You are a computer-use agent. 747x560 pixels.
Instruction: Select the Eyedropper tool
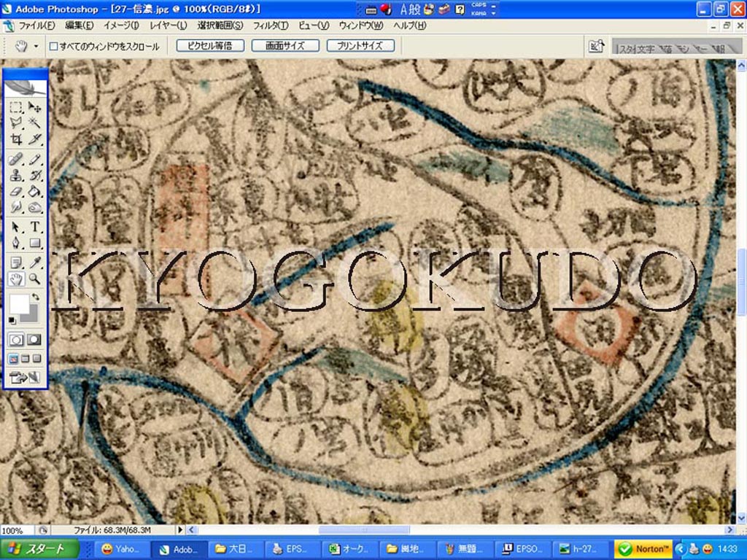(x=35, y=262)
